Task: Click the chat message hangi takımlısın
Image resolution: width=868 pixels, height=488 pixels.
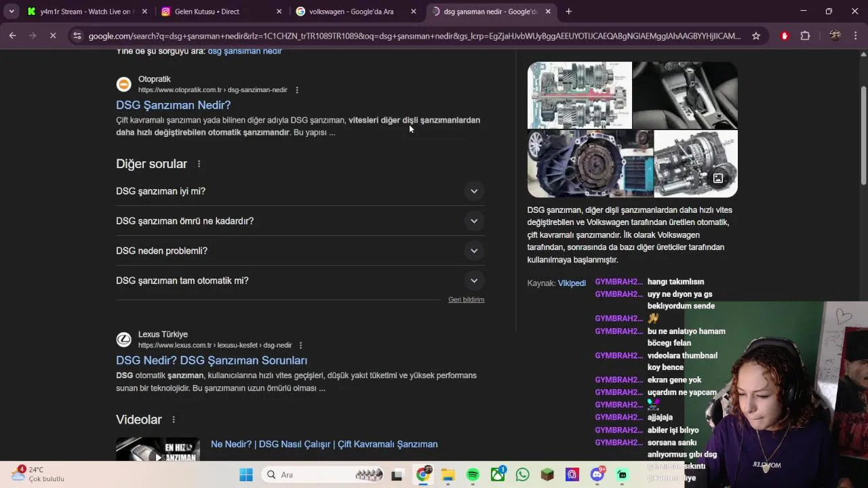Action: pos(675,282)
